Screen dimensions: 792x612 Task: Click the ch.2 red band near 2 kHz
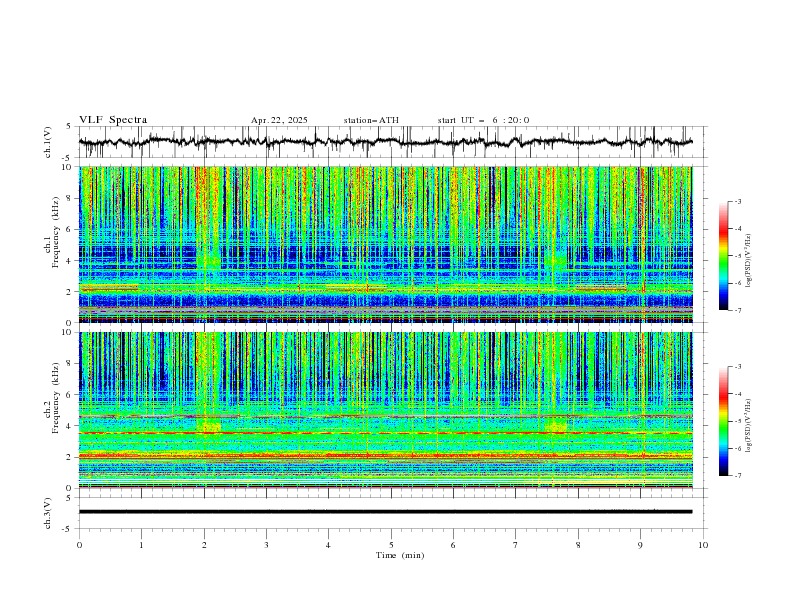pos(385,456)
